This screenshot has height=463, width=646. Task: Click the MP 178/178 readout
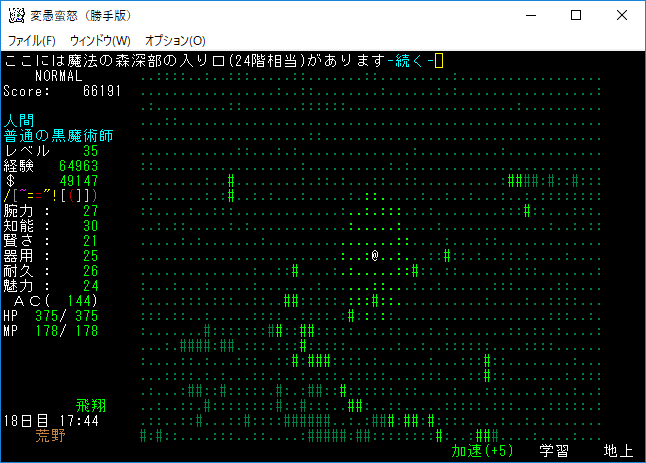click(x=50, y=331)
